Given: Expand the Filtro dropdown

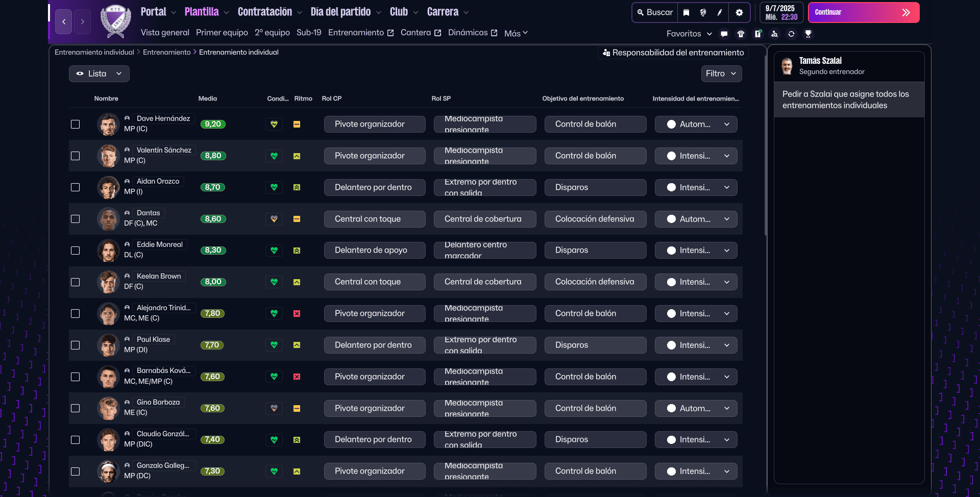Looking at the screenshot, I should [721, 74].
